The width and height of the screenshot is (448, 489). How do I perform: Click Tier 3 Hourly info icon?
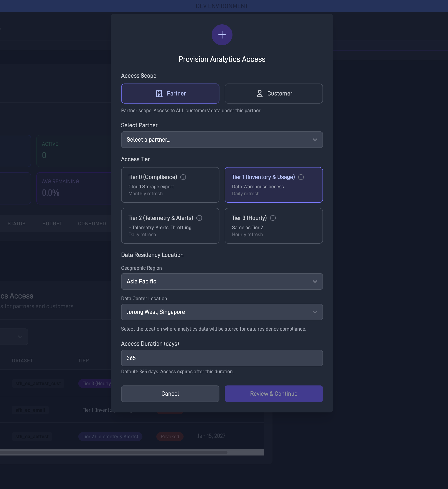pos(273,218)
